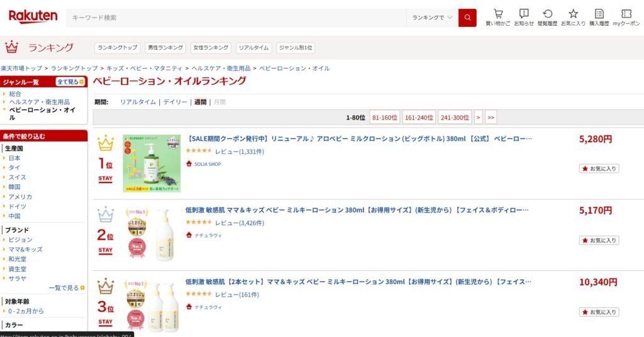Click the 1位 gold crown icon

[x=106, y=143]
